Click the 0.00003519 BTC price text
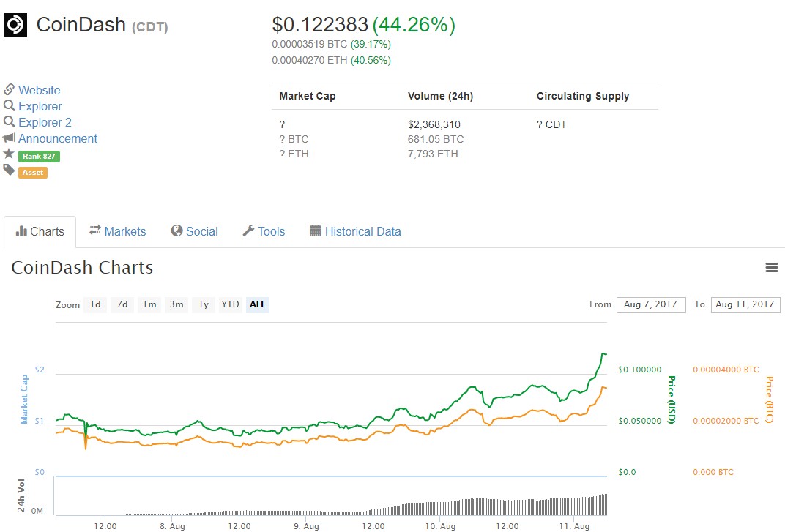785x532 pixels. click(310, 44)
